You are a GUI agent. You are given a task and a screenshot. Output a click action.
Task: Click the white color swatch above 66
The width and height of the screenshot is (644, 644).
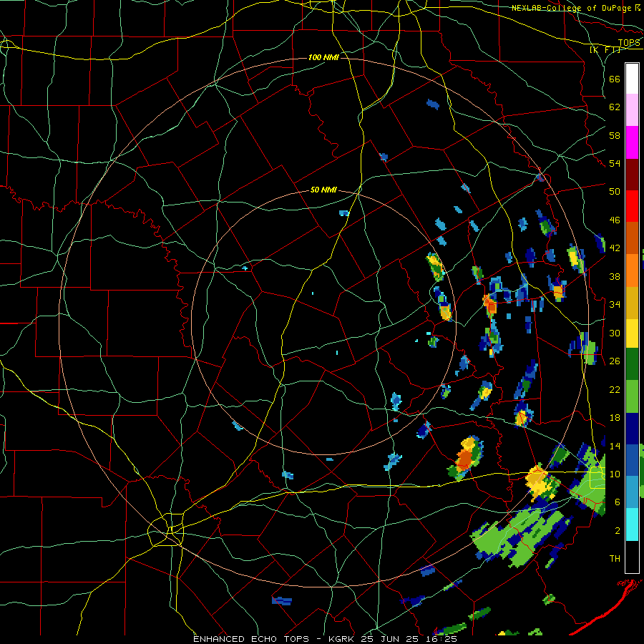pyautogui.click(x=632, y=79)
